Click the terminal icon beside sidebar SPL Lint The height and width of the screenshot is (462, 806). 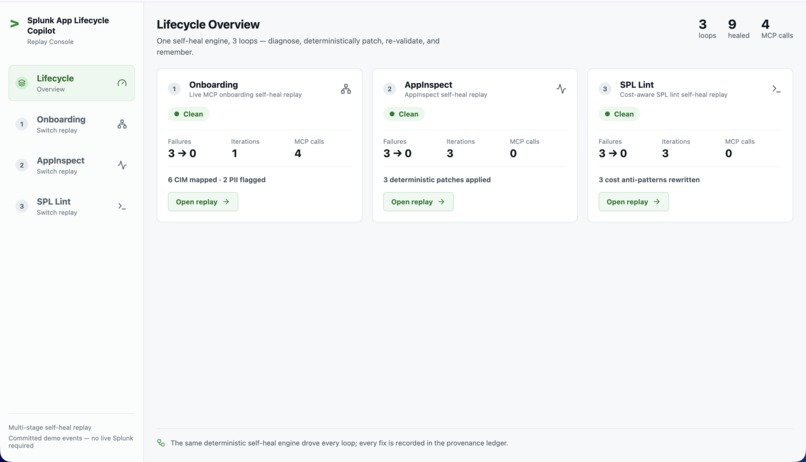point(122,206)
